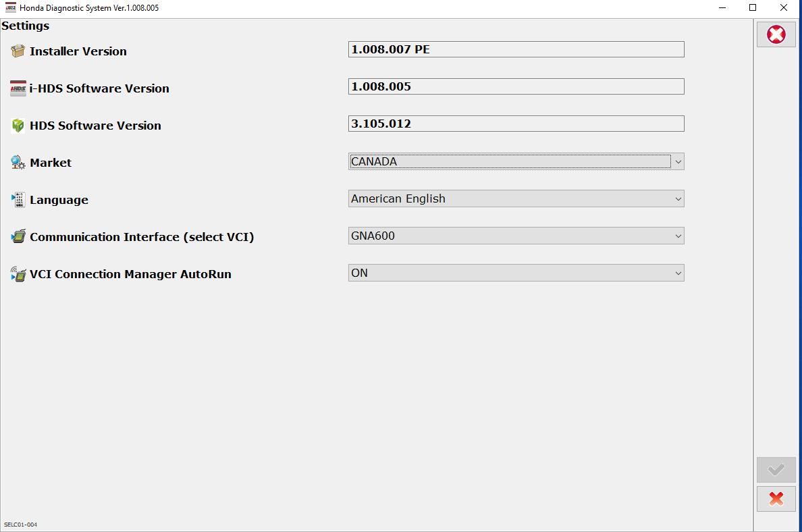Open the VCI AutoRun dropdown showing ON
Image resolution: width=802 pixels, height=532 pixels.
coord(516,273)
